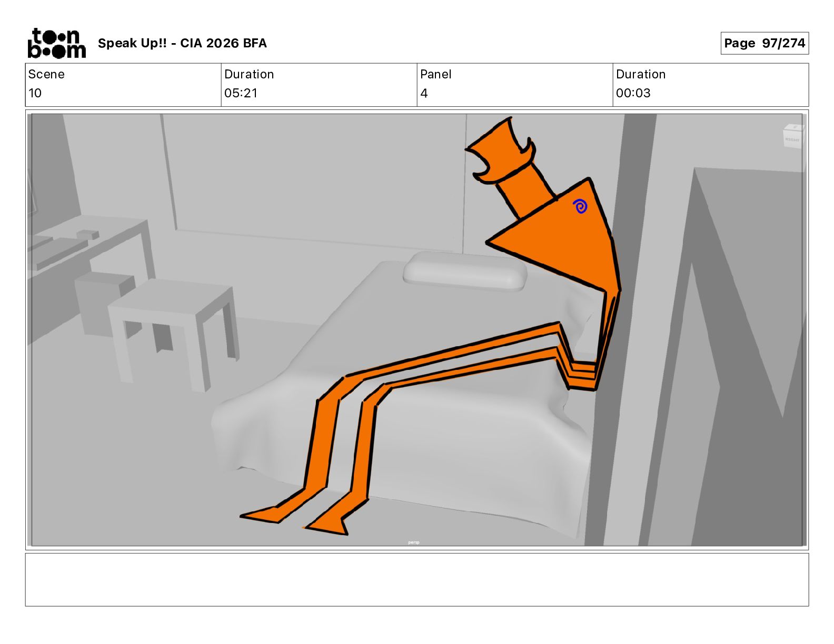Click the scene duration value '05:21'
The image size is (834, 644).
[x=241, y=93]
